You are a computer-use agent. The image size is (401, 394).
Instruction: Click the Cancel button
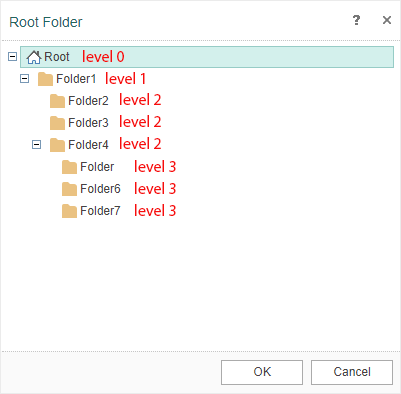point(352,372)
